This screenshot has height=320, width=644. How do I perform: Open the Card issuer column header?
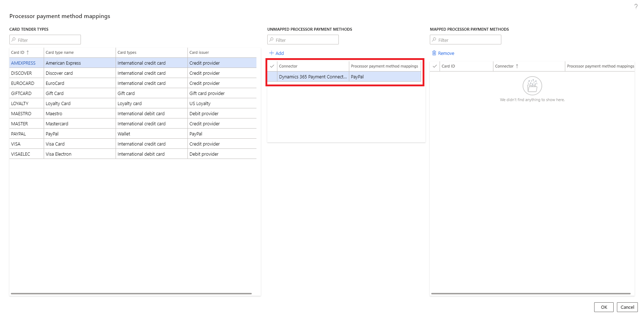pyautogui.click(x=222, y=52)
